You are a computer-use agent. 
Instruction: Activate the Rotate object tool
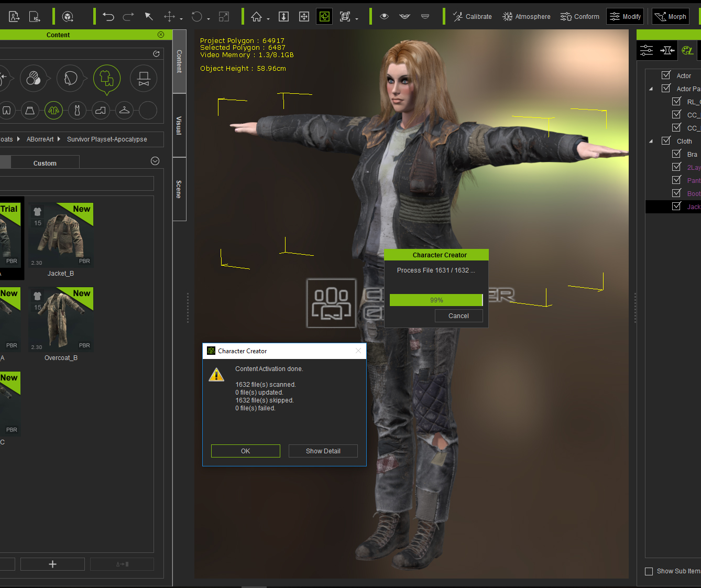(x=197, y=17)
